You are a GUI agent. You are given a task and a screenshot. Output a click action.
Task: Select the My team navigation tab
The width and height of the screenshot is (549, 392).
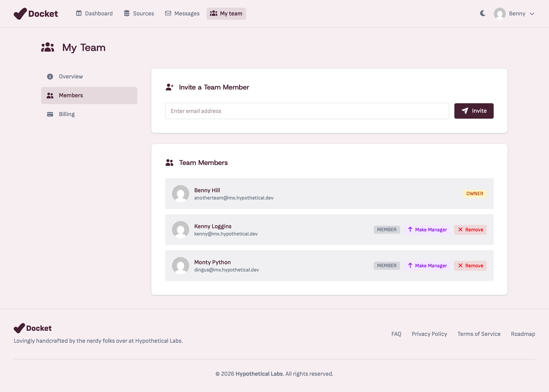pyautogui.click(x=226, y=14)
